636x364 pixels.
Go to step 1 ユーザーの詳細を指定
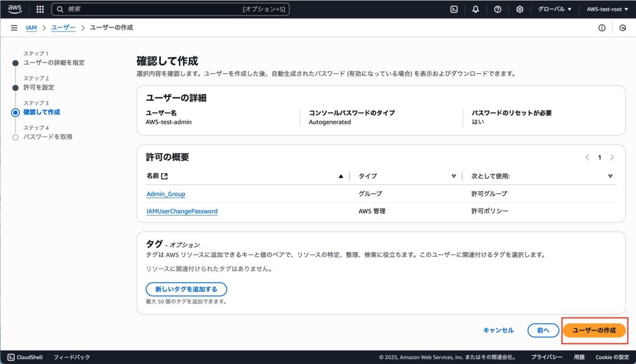[x=54, y=63]
